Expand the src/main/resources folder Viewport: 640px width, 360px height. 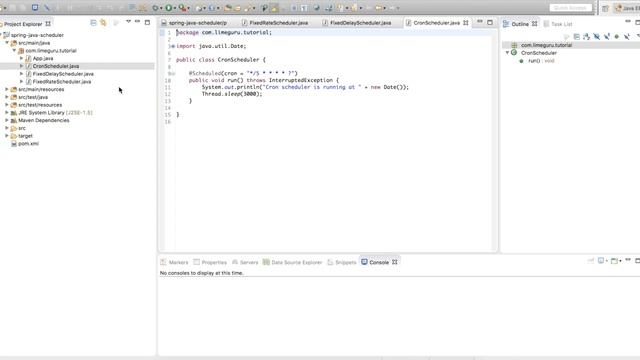pyautogui.click(x=7, y=89)
